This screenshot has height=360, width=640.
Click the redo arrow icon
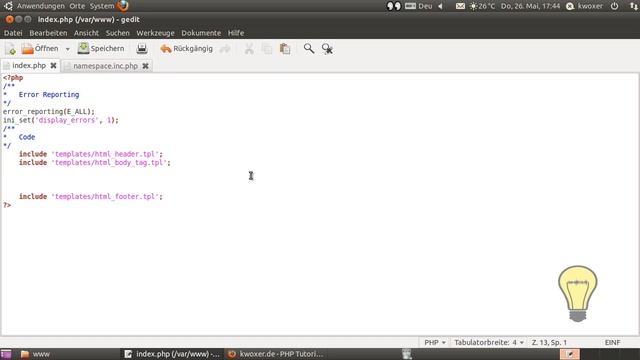(225, 49)
